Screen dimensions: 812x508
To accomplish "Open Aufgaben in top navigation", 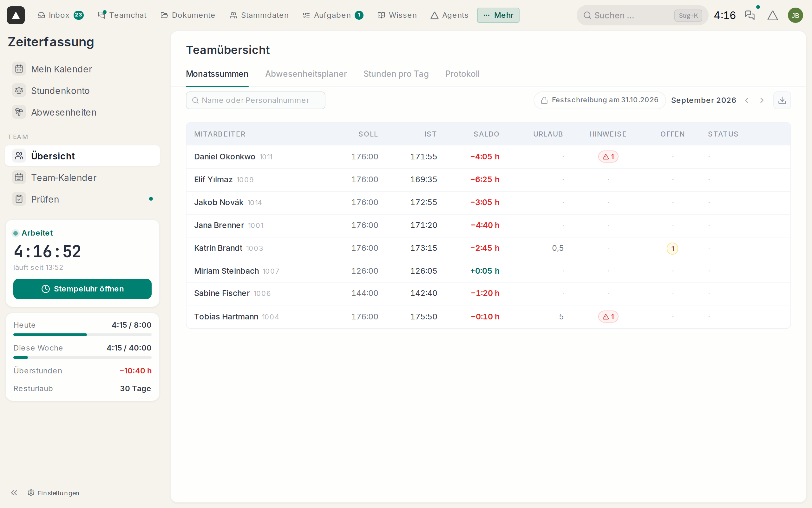I will tap(333, 15).
